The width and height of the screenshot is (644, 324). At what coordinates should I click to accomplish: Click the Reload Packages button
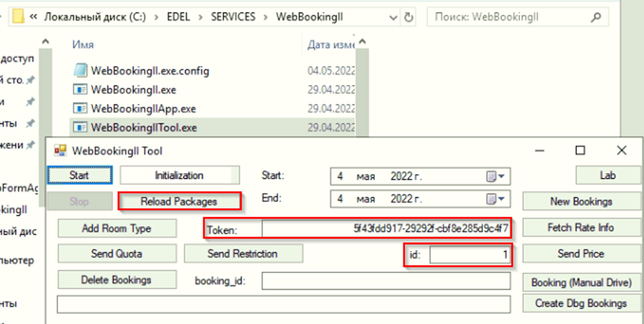coord(178,201)
